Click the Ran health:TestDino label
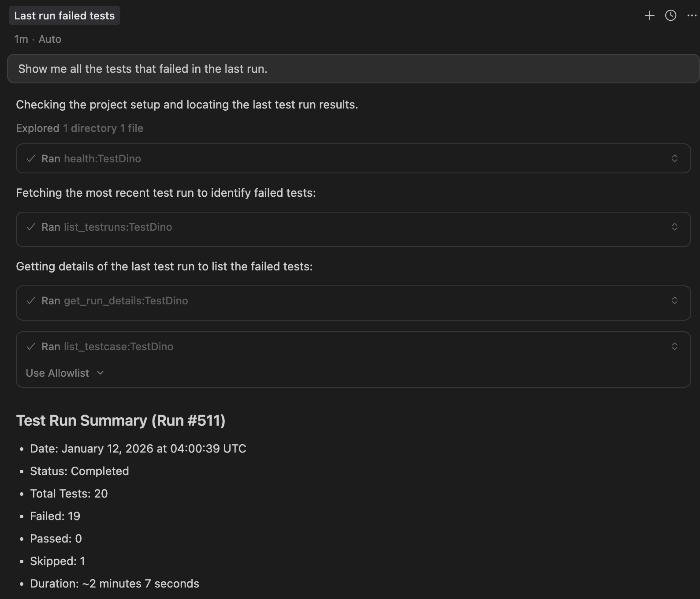Screen dimensions: 700x599 (x=91, y=159)
